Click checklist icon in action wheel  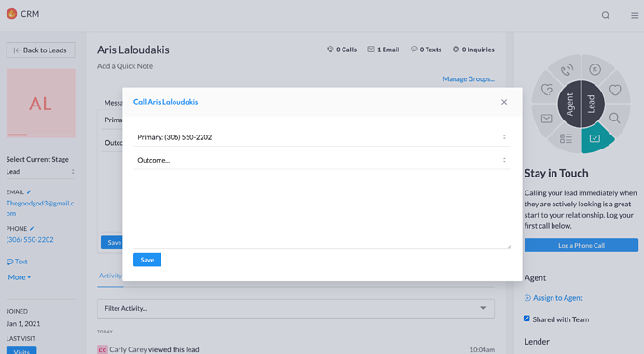tap(566, 138)
